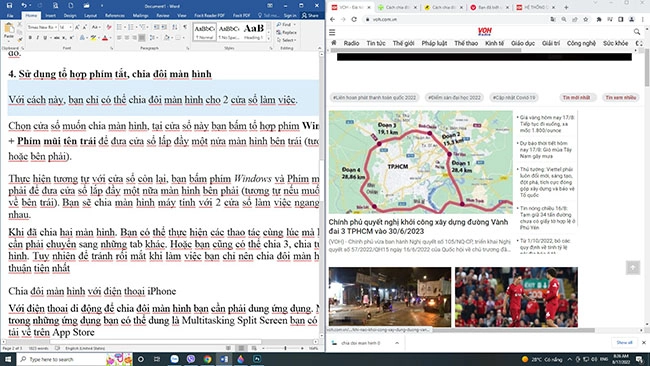
Task: Open the Change Case dropdown
Action: click(96, 27)
